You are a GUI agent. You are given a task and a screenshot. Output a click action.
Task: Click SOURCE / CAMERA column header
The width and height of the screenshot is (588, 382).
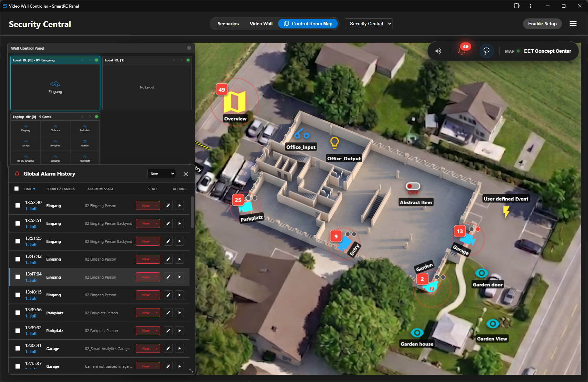pos(61,189)
